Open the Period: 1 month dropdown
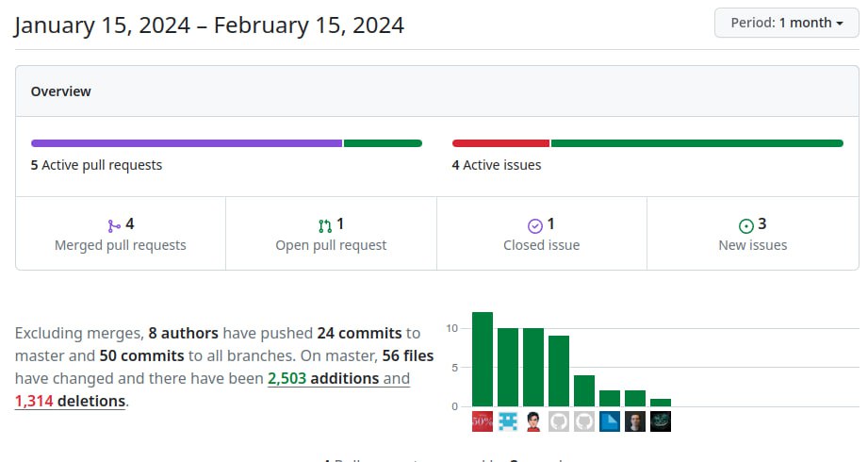This screenshot has width=868, height=462. 786,23
